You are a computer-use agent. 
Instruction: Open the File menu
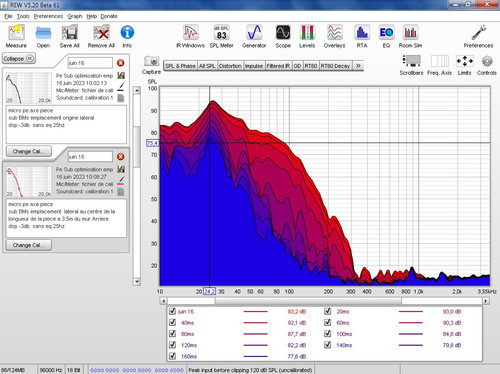[8, 16]
